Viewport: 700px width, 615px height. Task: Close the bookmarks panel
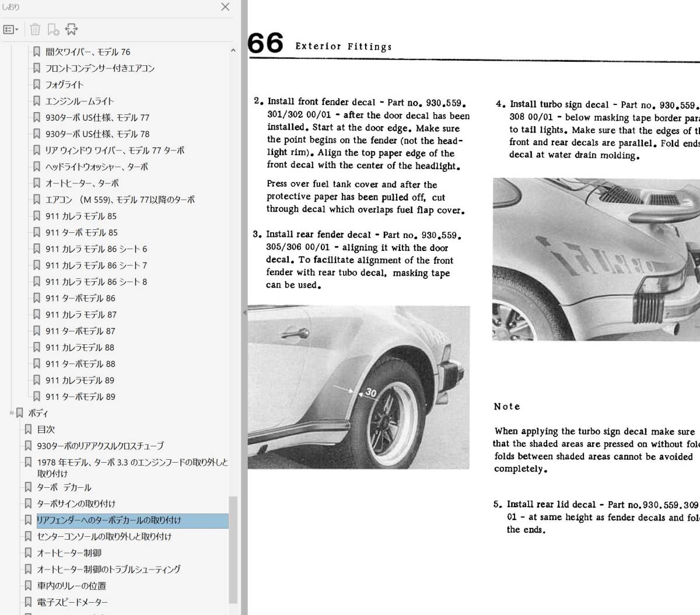click(225, 7)
